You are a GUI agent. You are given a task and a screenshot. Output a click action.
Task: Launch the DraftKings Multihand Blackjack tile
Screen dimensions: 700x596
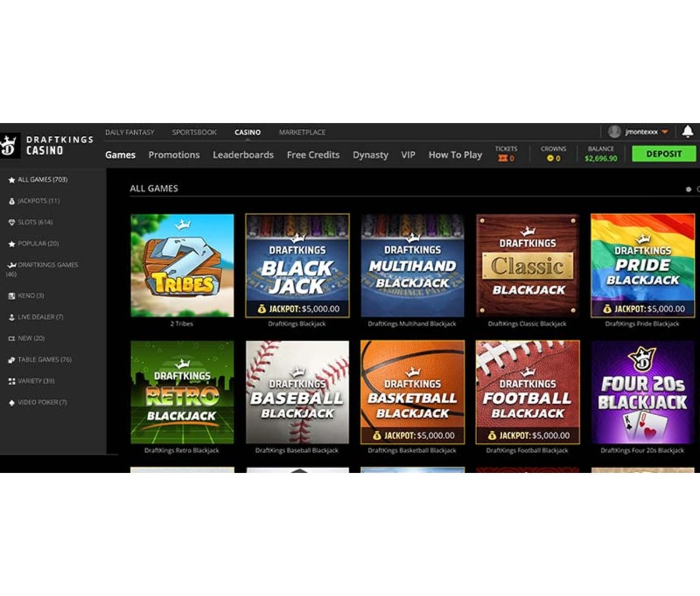pyautogui.click(x=412, y=265)
